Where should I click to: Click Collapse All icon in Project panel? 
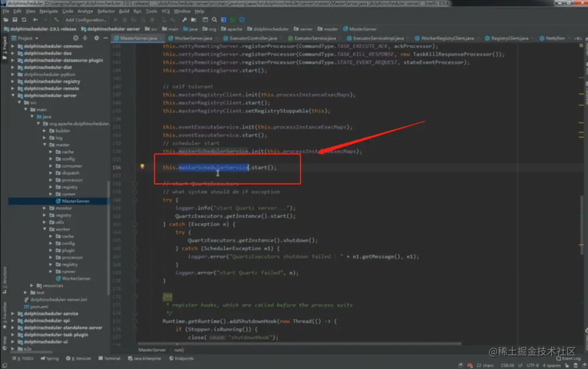click(85, 38)
